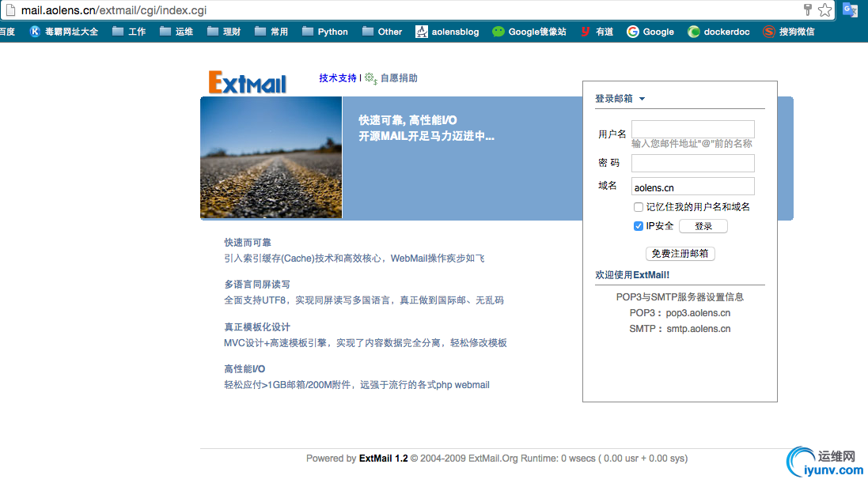Uncheck the IP安全 checkbox
The height and width of the screenshot is (483, 868).
(639, 226)
